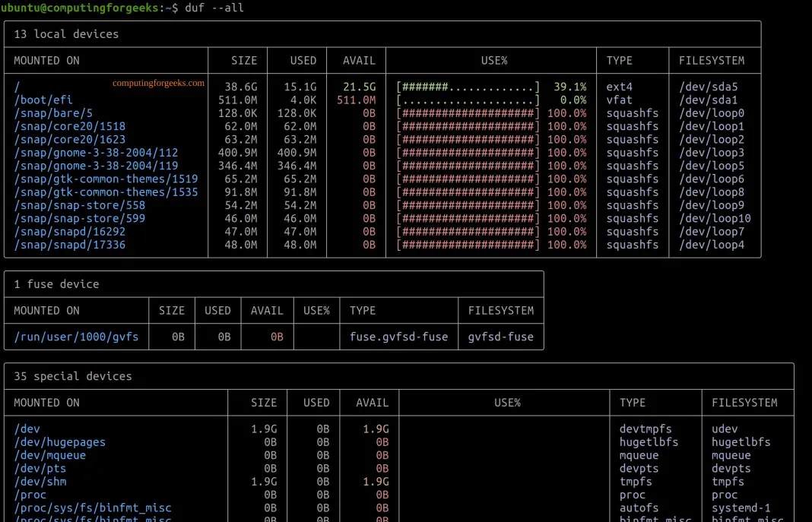Click the '1 fuse device' table title
Image resolution: width=812 pixels, height=522 pixels.
56,284
